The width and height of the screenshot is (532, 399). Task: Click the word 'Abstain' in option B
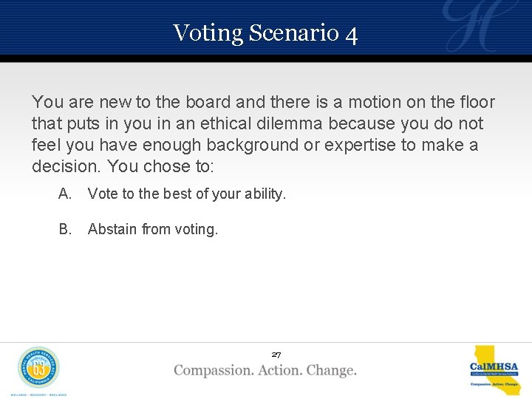coord(112,229)
